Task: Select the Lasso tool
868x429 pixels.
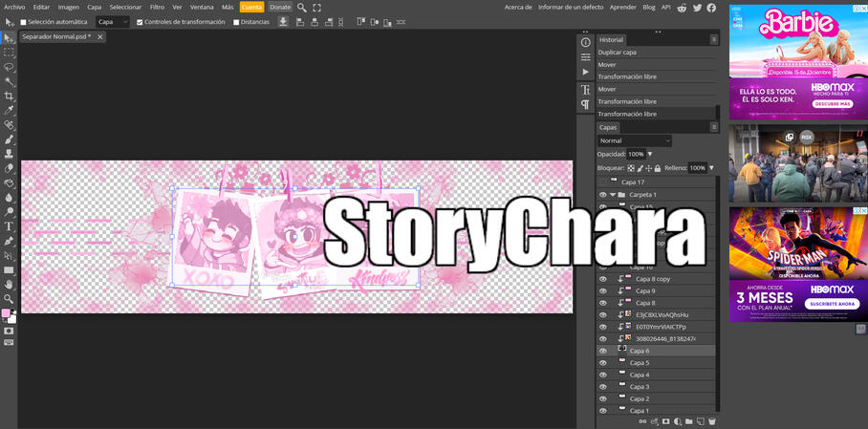Action: [x=10, y=67]
